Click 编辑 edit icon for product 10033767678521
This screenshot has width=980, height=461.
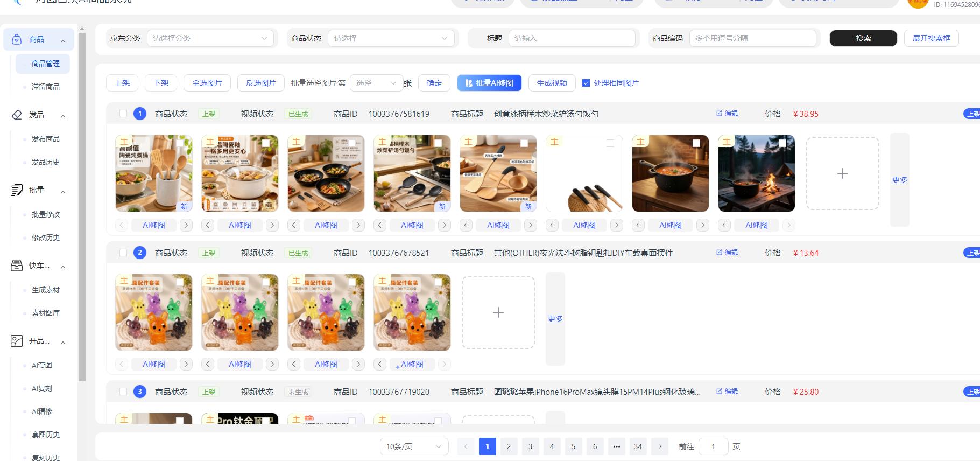pos(720,253)
